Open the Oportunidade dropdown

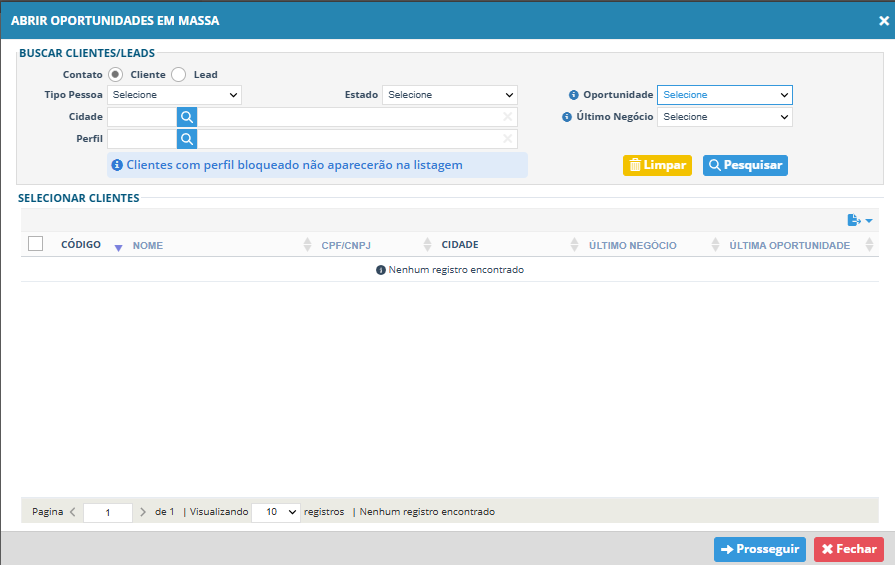(x=725, y=95)
